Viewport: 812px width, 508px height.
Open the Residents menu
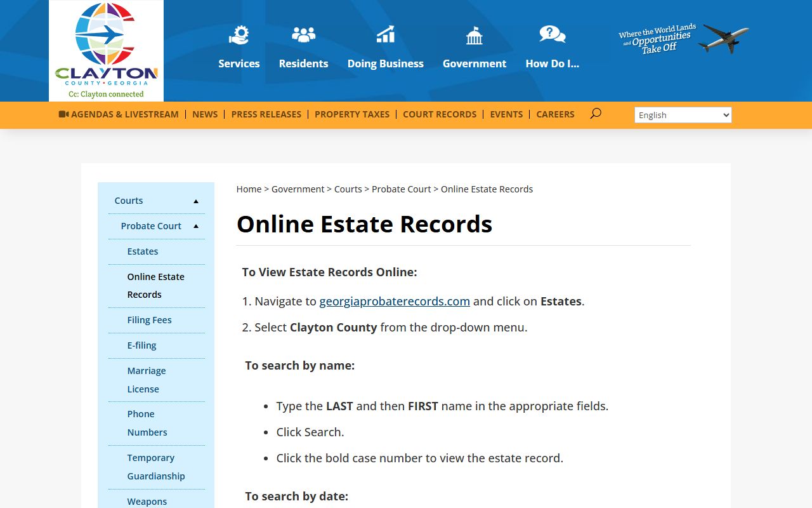[x=303, y=63]
